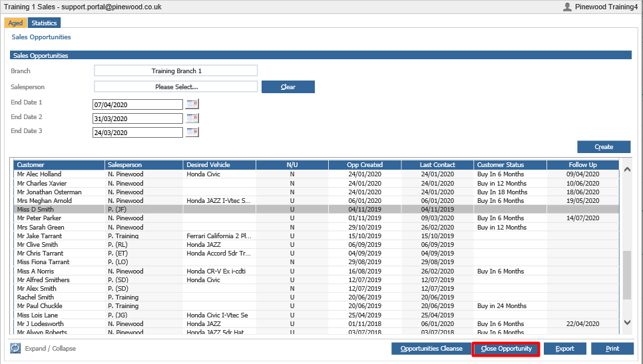
Task: Select the Mr Jake Tarrant row
Action: click(316, 236)
